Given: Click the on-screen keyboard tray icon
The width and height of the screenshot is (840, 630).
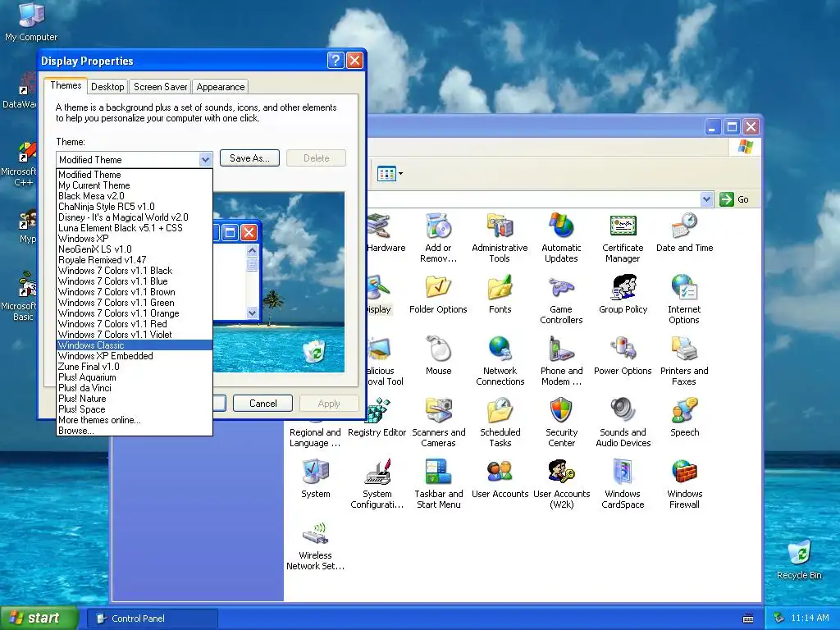Looking at the screenshot, I should [748, 619].
